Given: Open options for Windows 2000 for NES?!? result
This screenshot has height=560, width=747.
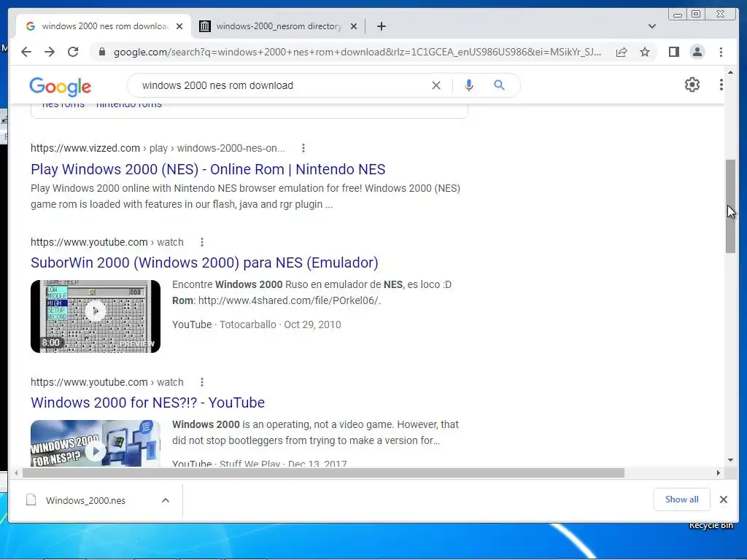Looking at the screenshot, I should click(202, 382).
